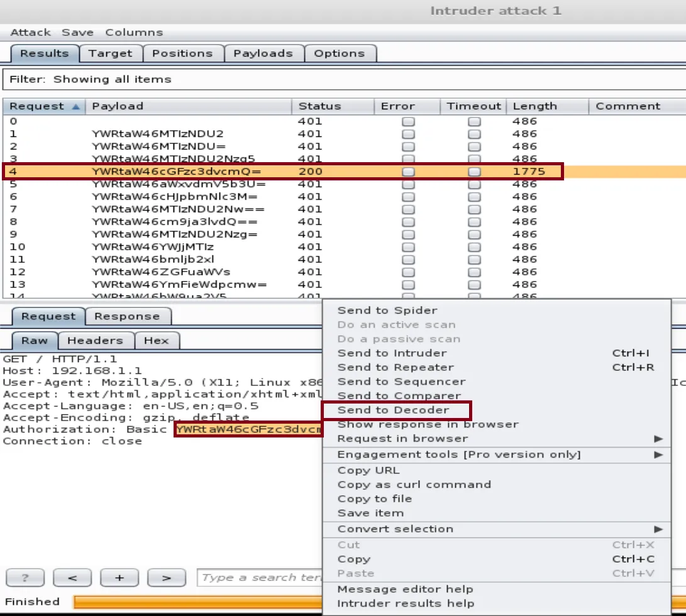This screenshot has height=616, width=686.
Task: Switch to the Target tab
Action: coord(110,53)
